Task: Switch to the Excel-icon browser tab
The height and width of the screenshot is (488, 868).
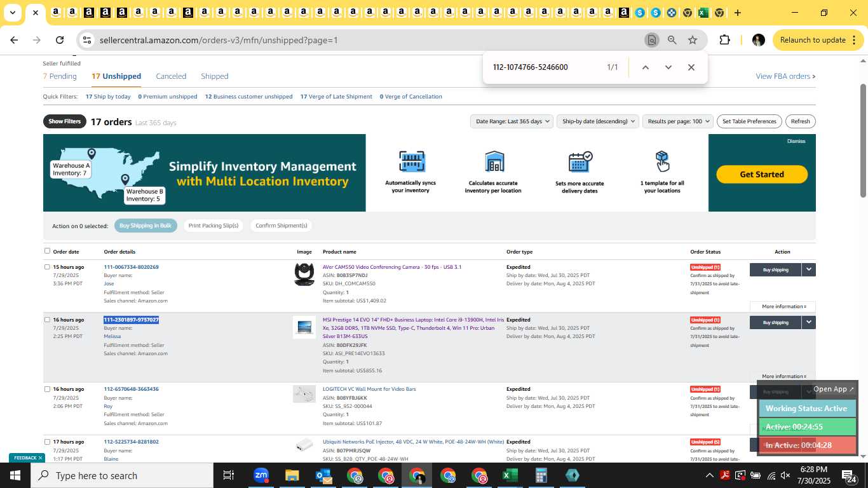Action: pyautogui.click(x=703, y=13)
